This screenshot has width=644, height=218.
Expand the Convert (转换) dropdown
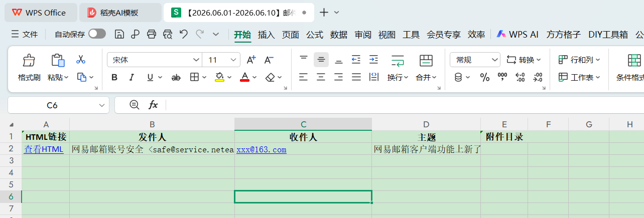point(539,60)
